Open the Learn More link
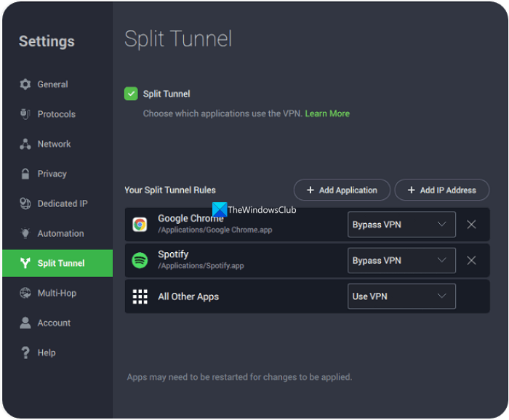Viewport: 509px width, 420px height. click(327, 113)
